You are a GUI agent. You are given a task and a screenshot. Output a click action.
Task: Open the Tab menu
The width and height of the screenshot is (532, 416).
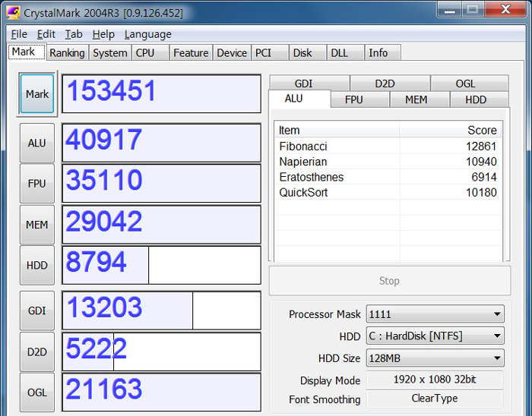[74, 34]
